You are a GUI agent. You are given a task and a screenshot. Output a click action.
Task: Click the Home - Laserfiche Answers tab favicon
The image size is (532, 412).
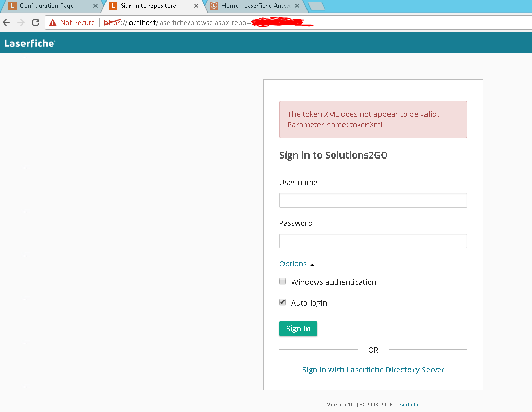tap(214, 6)
